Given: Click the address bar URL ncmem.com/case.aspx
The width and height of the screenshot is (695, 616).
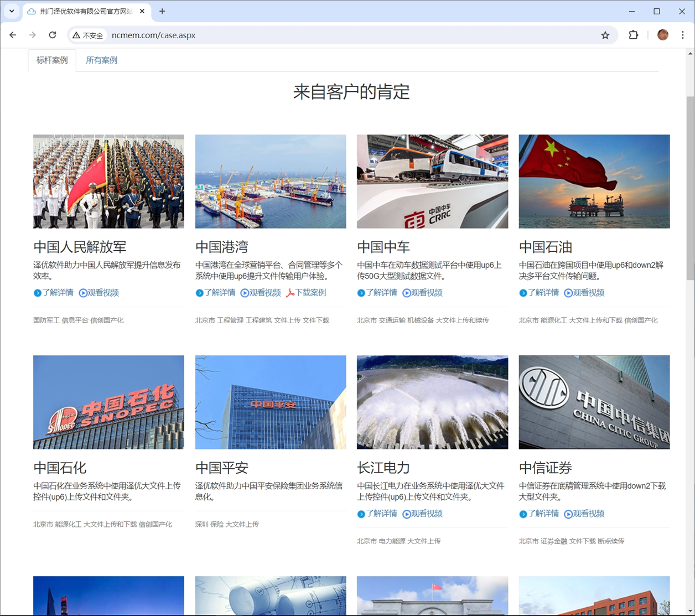Looking at the screenshot, I should [x=154, y=35].
